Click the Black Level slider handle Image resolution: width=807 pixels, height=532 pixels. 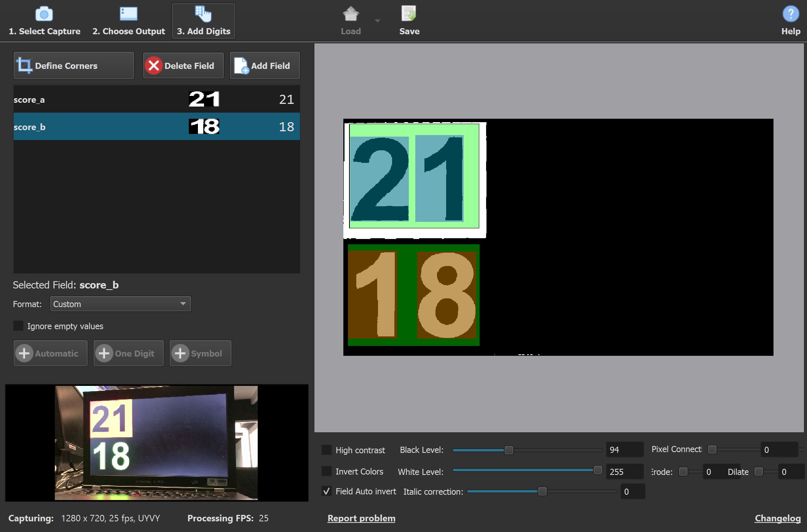509,450
